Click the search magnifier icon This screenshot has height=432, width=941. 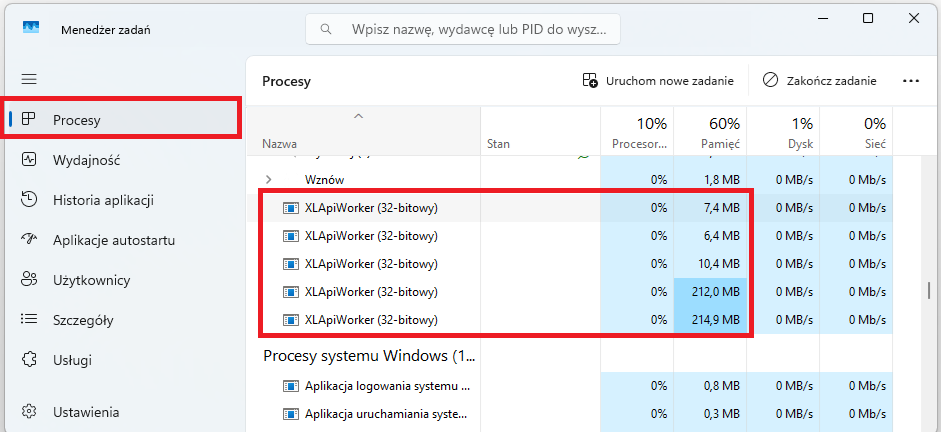326,29
